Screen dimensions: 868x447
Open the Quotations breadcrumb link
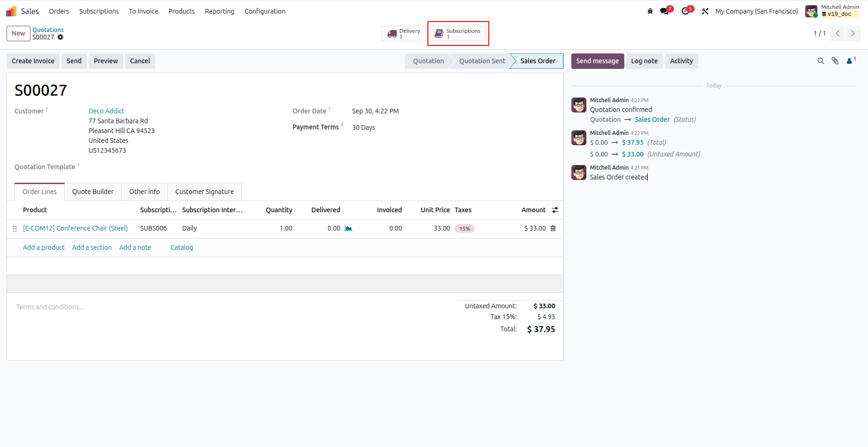pos(48,30)
